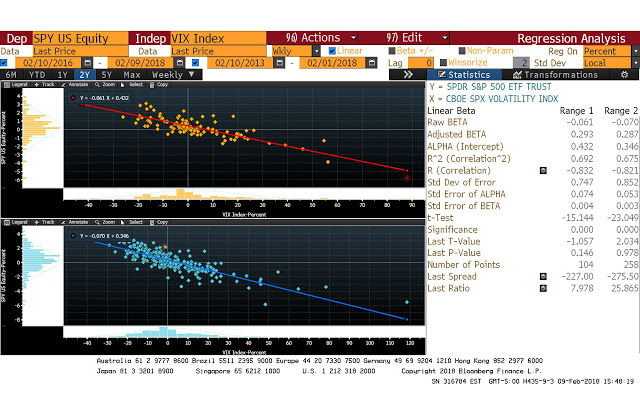Click the Std Dev value field
640x394 pixels.
click(x=522, y=63)
